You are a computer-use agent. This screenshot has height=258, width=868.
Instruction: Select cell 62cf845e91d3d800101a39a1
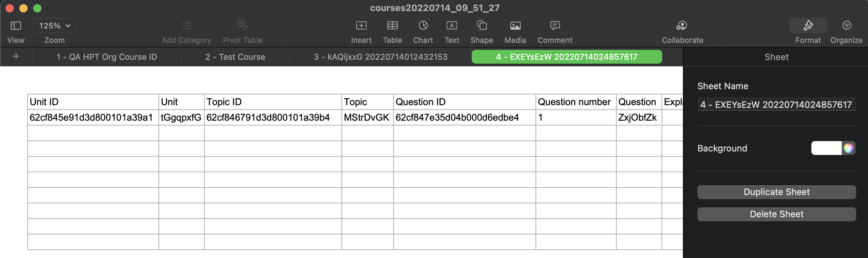[93, 118]
